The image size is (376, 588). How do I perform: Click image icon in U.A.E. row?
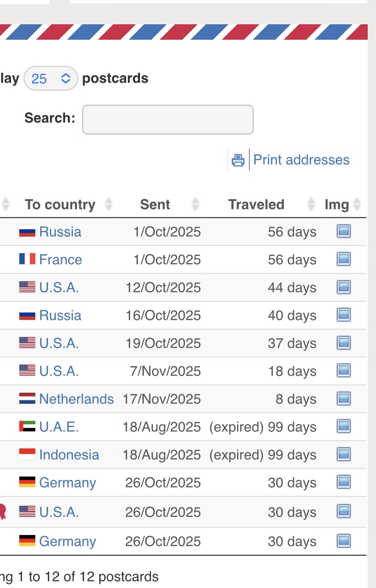tap(343, 426)
